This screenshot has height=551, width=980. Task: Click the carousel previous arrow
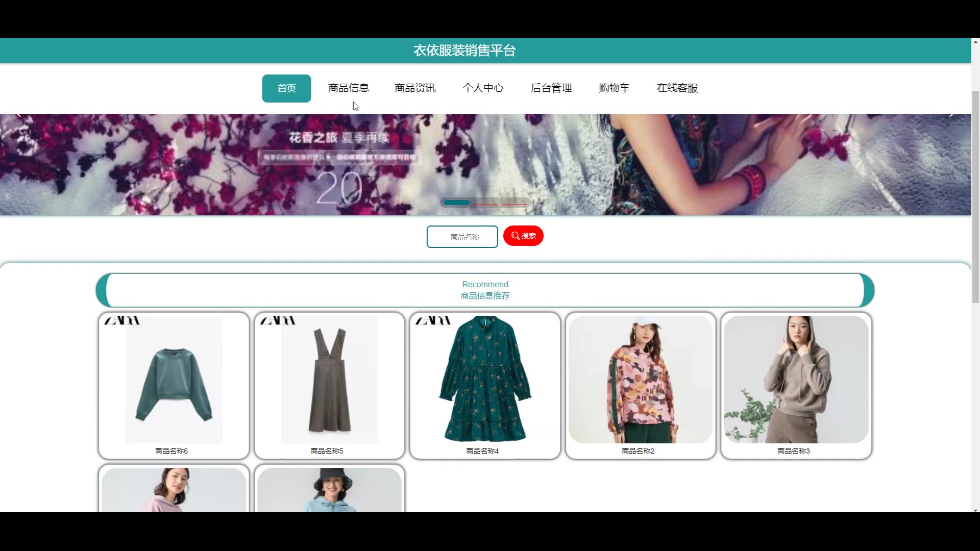point(18,114)
